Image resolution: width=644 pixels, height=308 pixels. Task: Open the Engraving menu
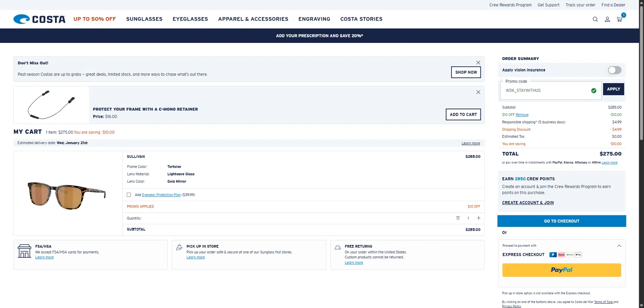(314, 19)
